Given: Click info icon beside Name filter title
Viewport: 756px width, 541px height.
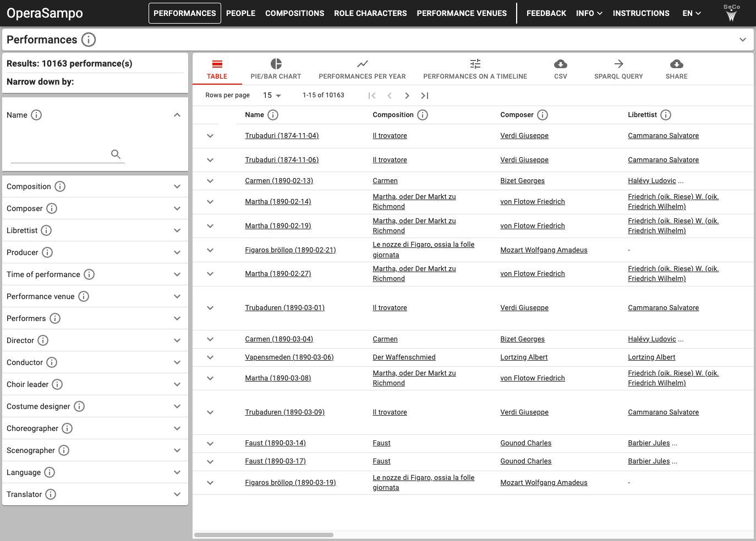Looking at the screenshot, I should tap(36, 115).
